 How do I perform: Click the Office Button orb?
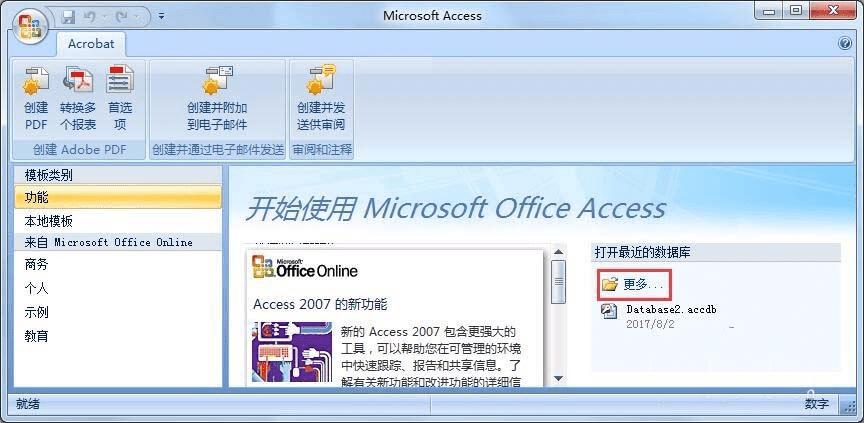click(x=30, y=25)
